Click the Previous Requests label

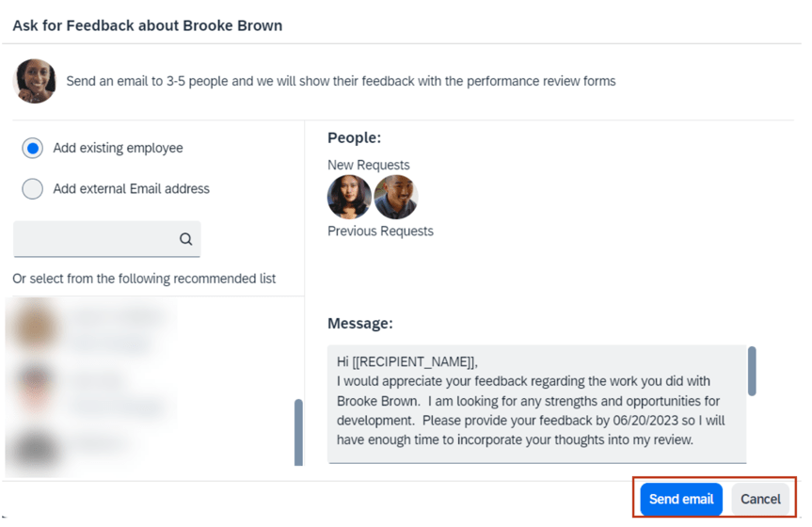click(x=380, y=231)
